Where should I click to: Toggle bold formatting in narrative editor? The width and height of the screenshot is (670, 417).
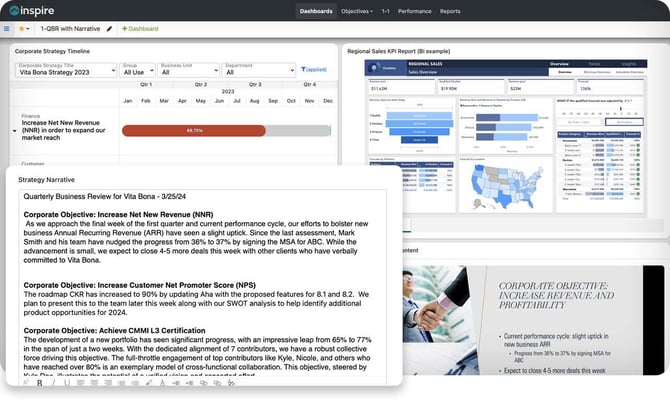click(39, 382)
